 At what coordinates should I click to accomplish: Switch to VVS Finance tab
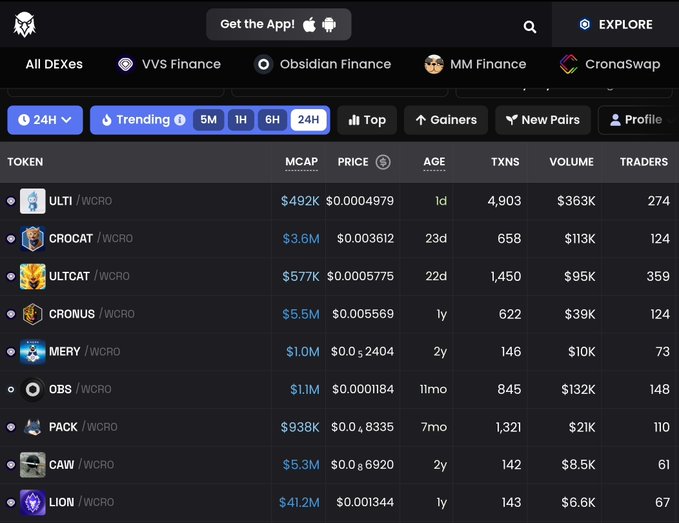tap(169, 65)
